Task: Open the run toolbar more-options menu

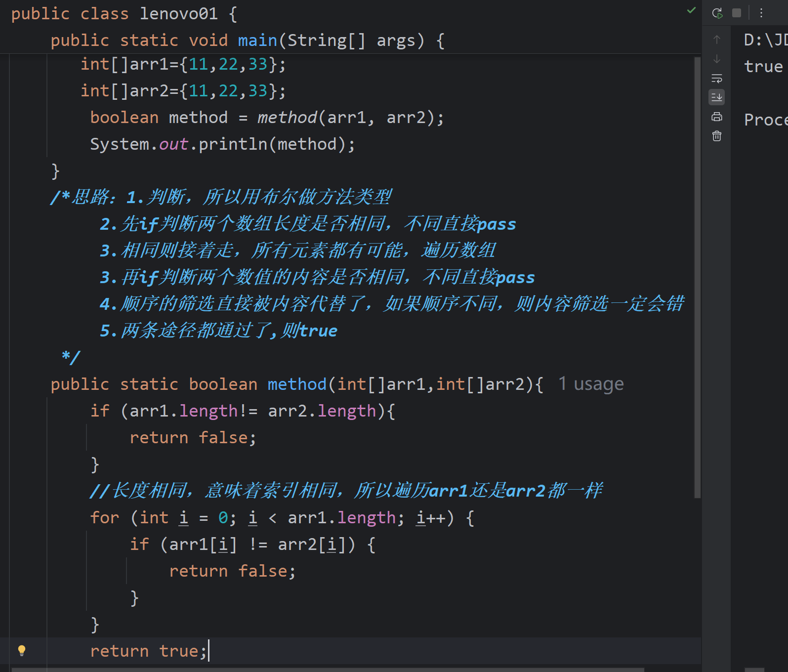Action: click(x=761, y=13)
